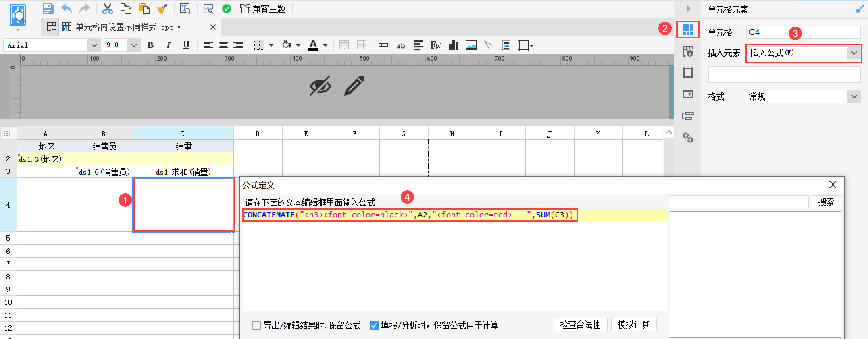
Task: Click the formula search input box
Action: [x=739, y=202]
